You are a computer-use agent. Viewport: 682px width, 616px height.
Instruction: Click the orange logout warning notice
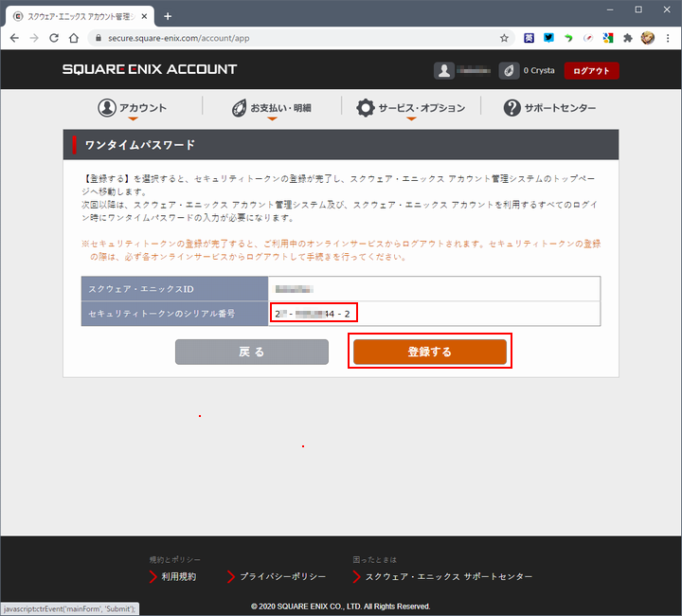tap(341, 250)
